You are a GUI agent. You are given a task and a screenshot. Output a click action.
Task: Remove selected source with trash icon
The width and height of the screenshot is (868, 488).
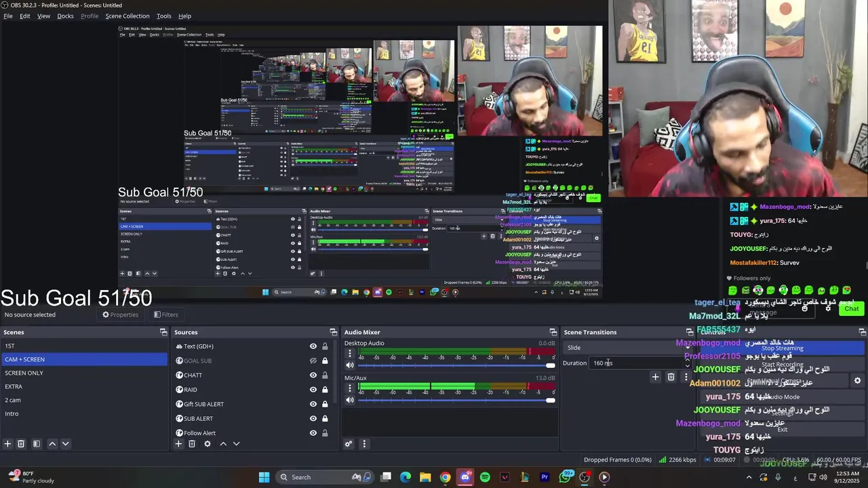tap(192, 444)
